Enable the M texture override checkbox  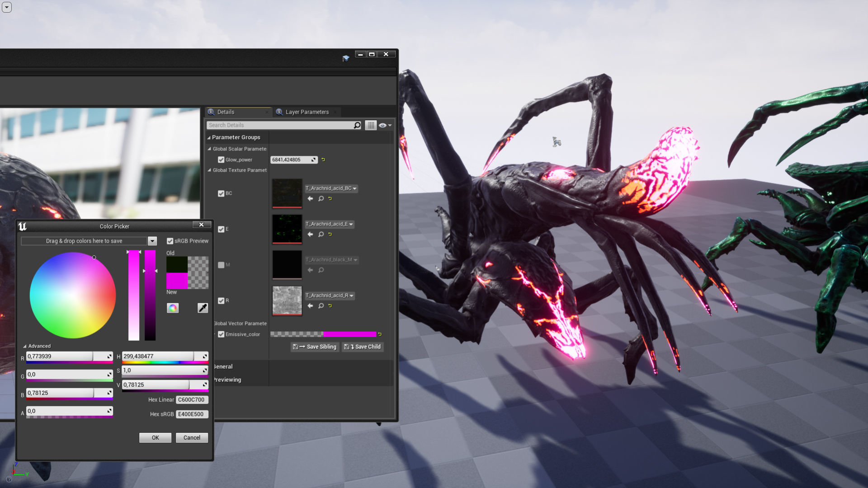pos(221,265)
